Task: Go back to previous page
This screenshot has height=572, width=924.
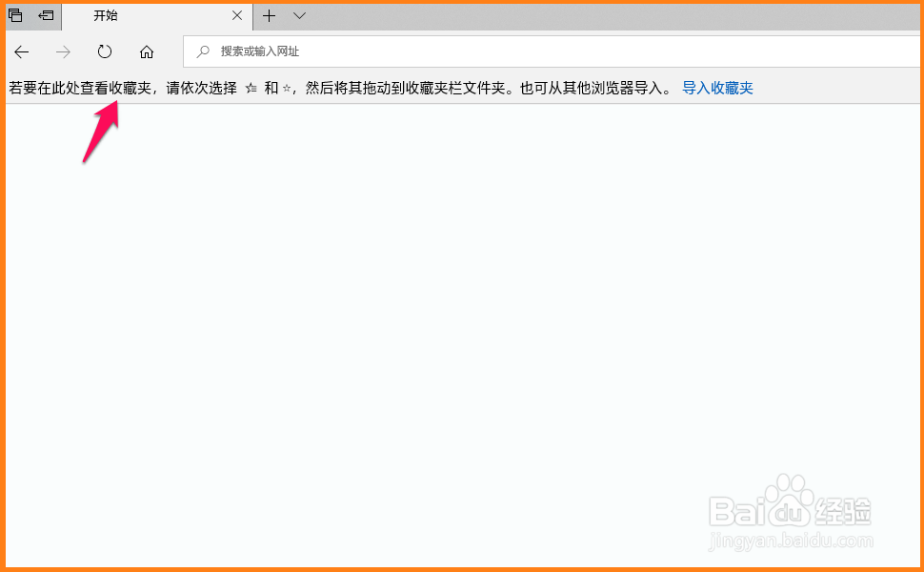Action: pos(22,51)
